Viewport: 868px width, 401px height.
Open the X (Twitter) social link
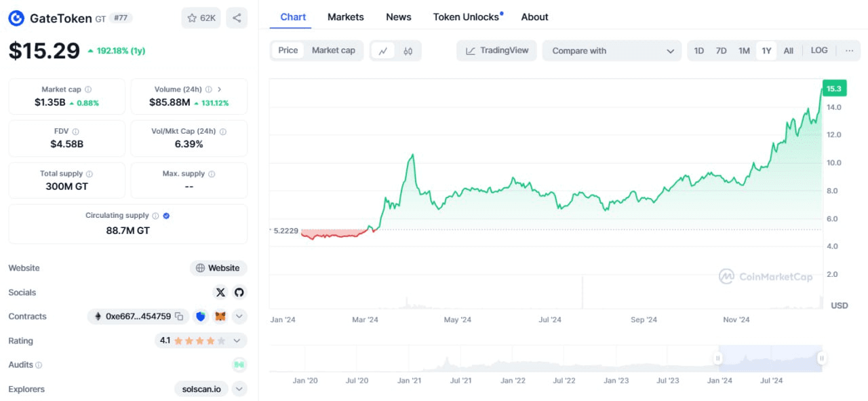[220, 292]
